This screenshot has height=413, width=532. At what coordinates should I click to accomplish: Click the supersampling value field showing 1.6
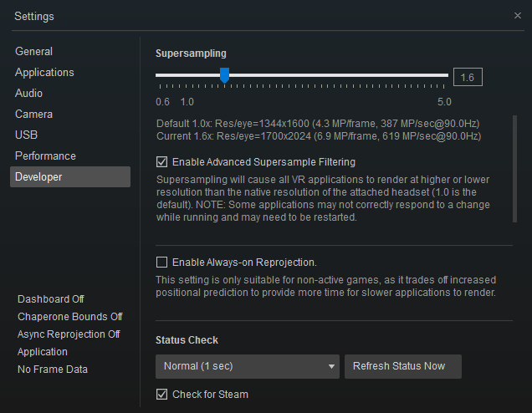(467, 77)
